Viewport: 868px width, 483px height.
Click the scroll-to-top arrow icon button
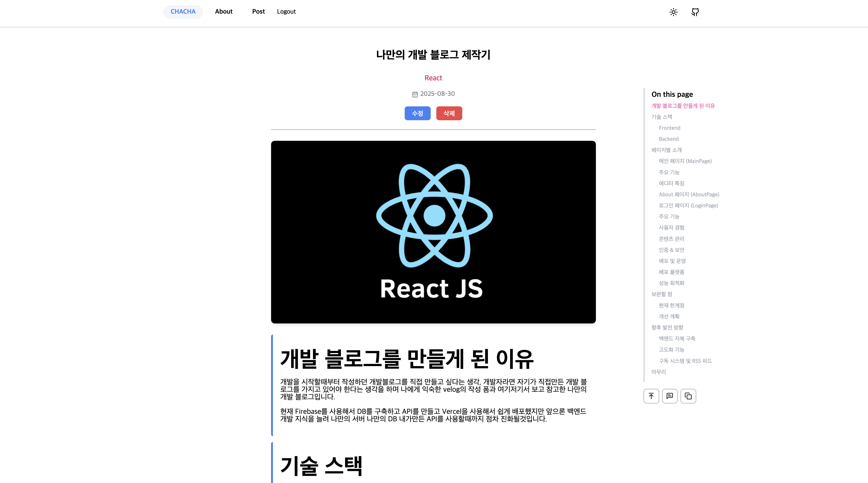click(x=651, y=396)
